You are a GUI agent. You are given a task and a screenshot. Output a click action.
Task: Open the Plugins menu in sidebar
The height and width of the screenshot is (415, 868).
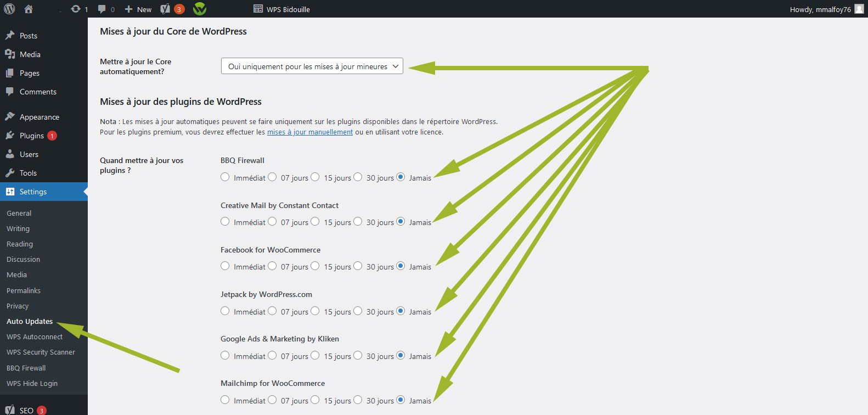[31, 136]
